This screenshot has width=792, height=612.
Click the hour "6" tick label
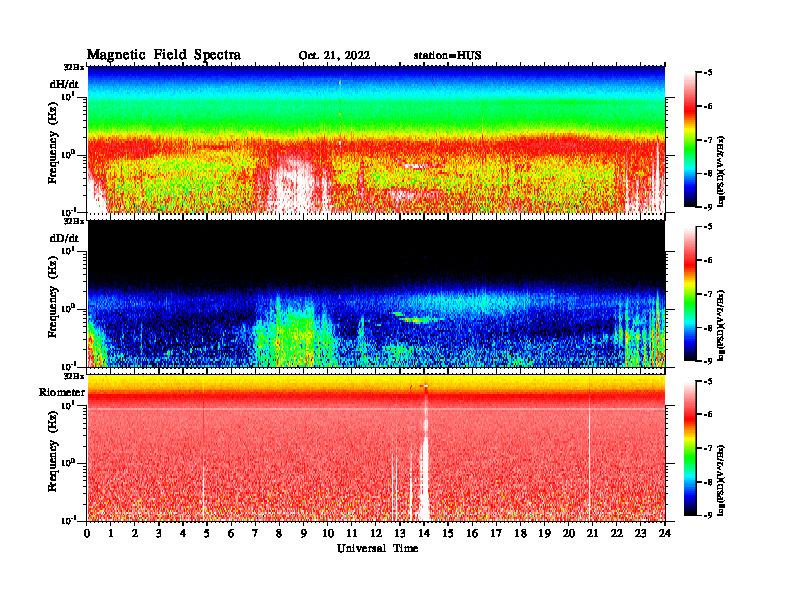[x=231, y=534]
